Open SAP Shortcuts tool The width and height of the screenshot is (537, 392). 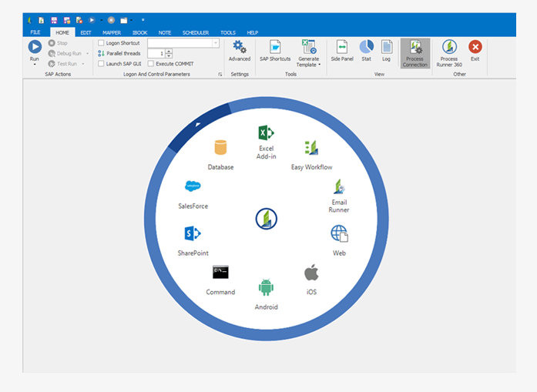point(275,51)
